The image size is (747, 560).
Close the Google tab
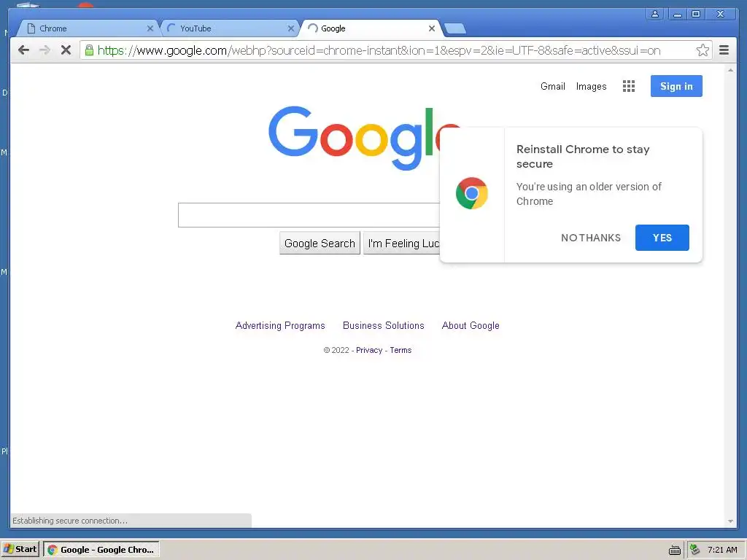pyautogui.click(x=432, y=28)
